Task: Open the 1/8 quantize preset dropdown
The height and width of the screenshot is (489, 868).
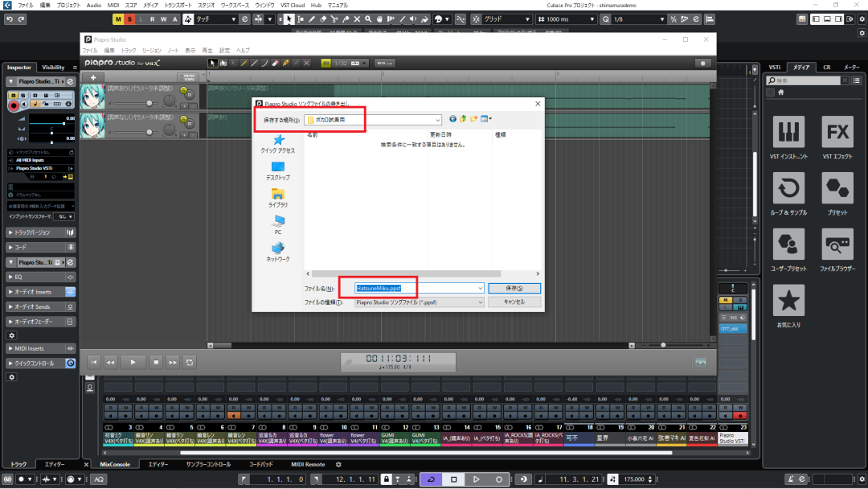Action: [x=639, y=19]
